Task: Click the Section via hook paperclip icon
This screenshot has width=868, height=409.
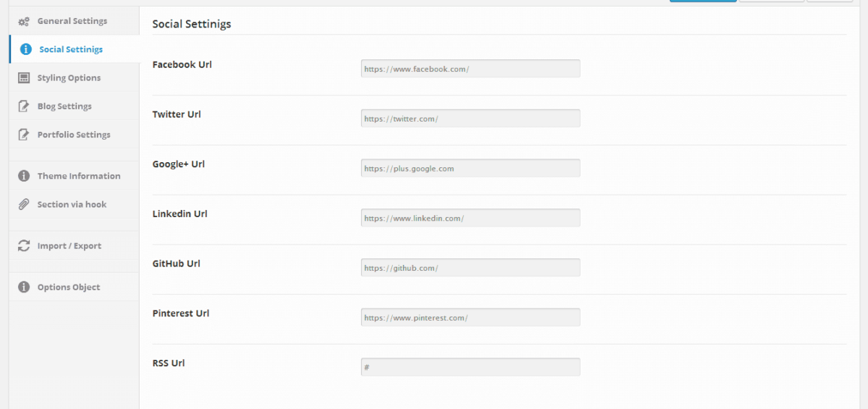Action: tap(23, 204)
